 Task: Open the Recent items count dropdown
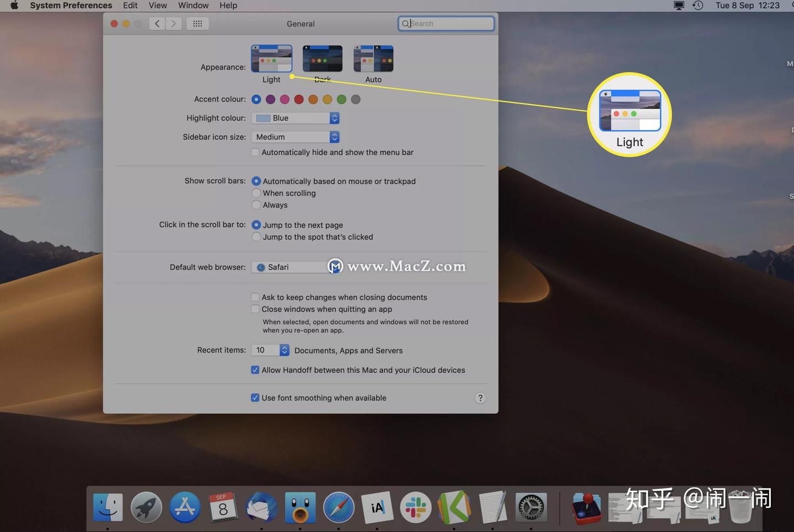270,350
